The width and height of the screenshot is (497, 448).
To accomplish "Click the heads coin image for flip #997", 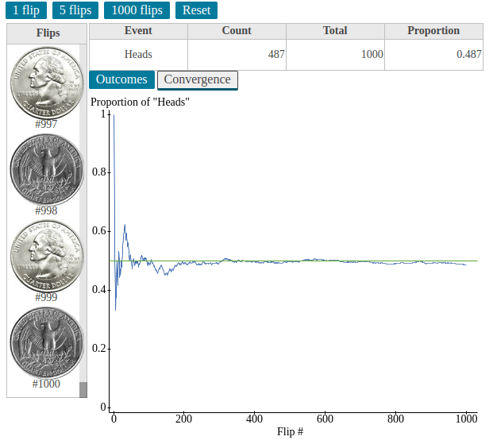I will [46, 81].
